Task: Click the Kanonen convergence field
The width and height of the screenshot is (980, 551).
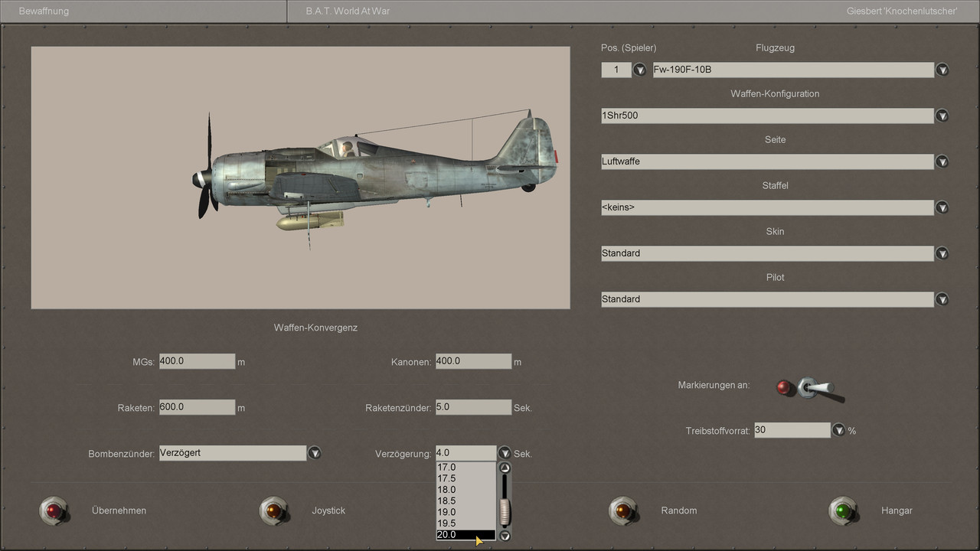Action: click(x=473, y=361)
